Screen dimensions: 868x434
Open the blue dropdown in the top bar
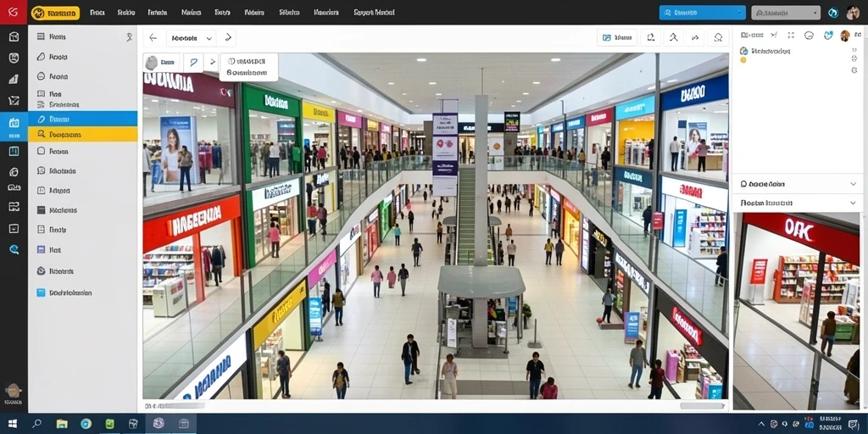coord(703,12)
